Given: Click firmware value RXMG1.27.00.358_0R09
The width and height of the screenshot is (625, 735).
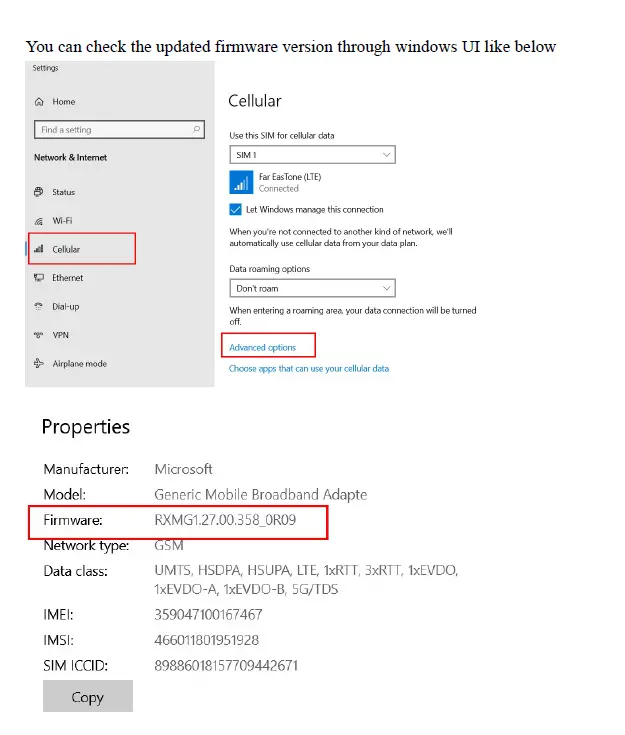Looking at the screenshot, I should click(x=225, y=520).
